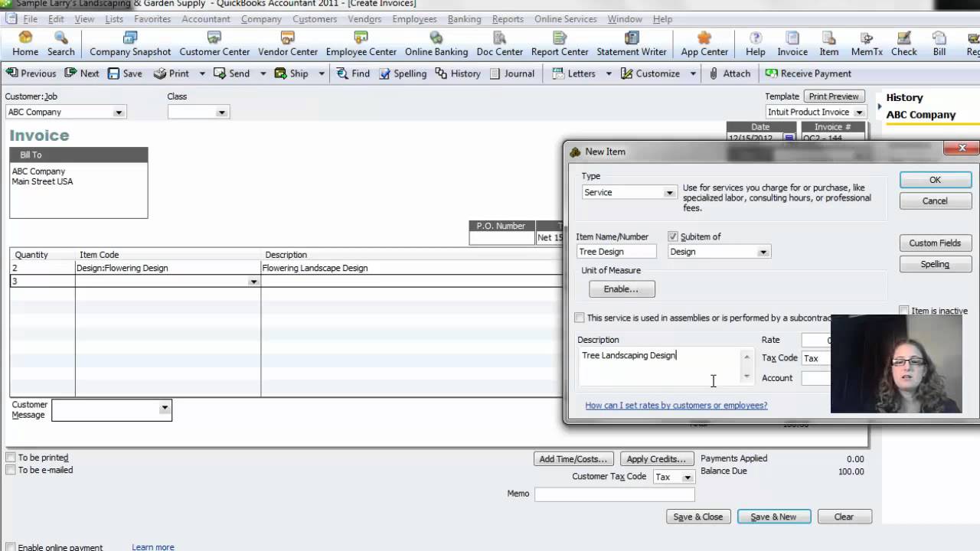Click into the Item Name/Number field
Screen dimensions: 980x551
tap(616, 252)
